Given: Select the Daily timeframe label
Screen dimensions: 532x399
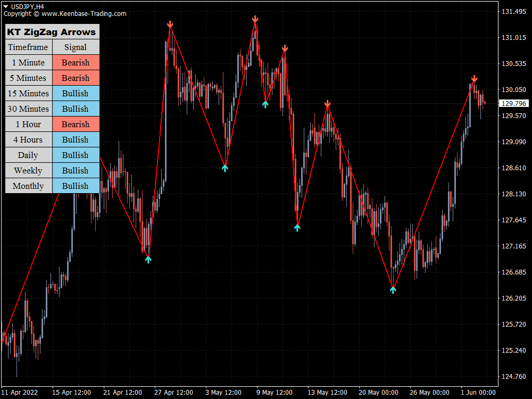Looking at the screenshot, I should (29, 155).
